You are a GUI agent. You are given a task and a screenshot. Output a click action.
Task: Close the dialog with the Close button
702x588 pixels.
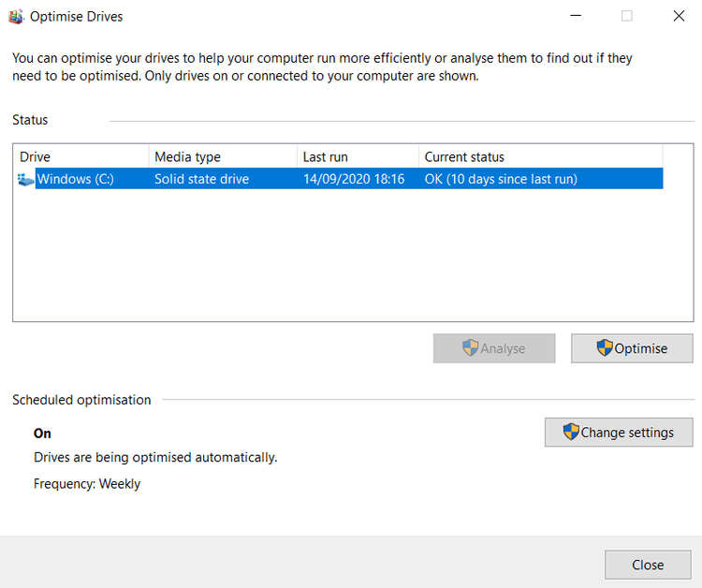648,565
